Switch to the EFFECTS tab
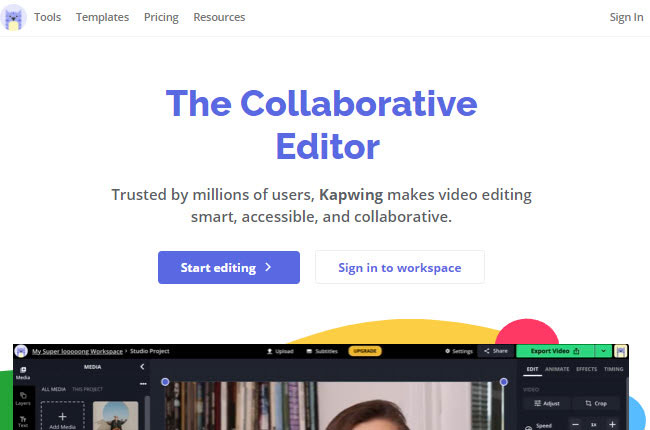The image size is (650, 430). click(x=587, y=369)
